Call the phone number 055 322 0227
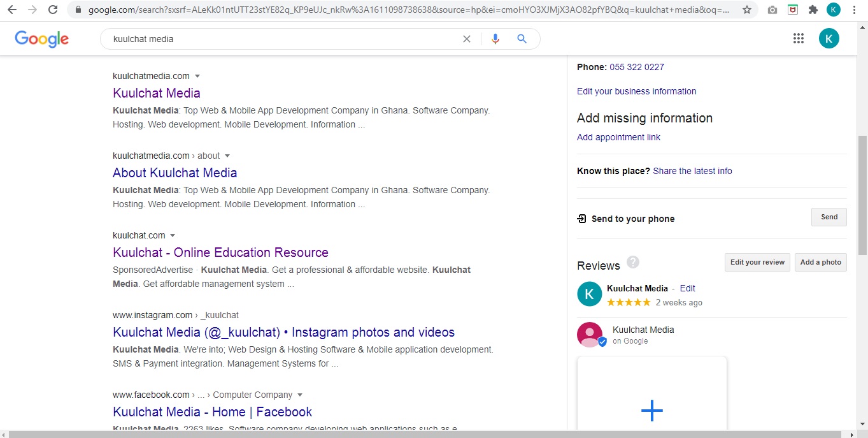The image size is (868, 438). coord(637,67)
